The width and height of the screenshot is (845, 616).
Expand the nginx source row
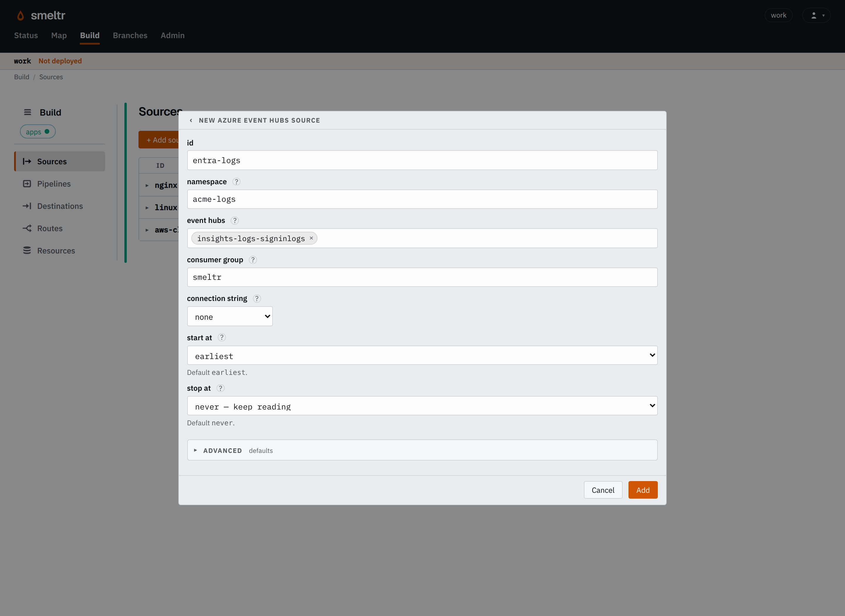click(x=147, y=186)
